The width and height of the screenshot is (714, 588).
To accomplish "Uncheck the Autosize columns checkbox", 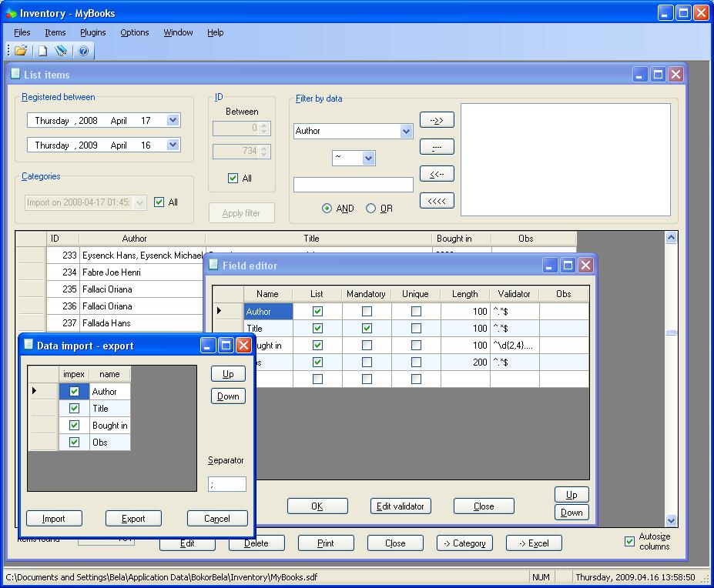I will coord(629,541).
